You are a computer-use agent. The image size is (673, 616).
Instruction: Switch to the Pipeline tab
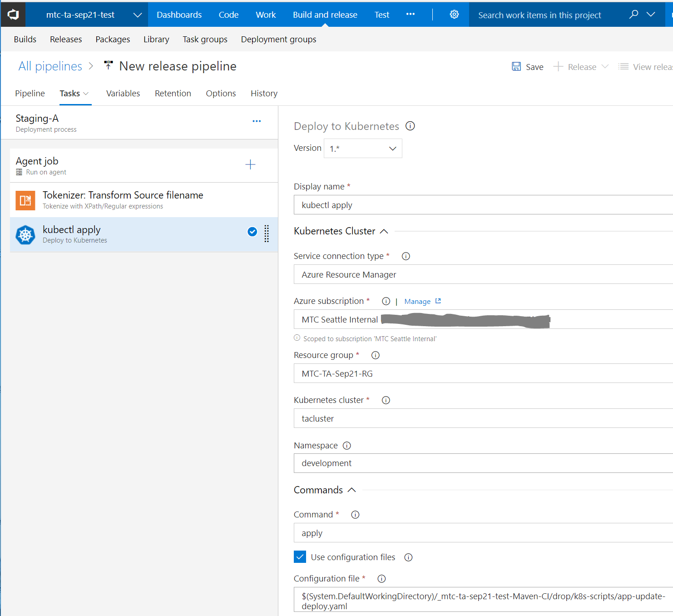[x=30, y=93]
